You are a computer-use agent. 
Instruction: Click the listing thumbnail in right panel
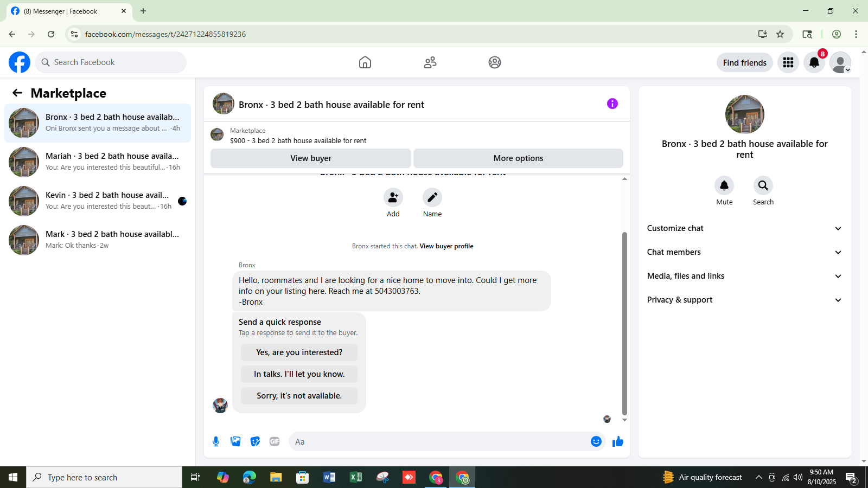(745, 114)
